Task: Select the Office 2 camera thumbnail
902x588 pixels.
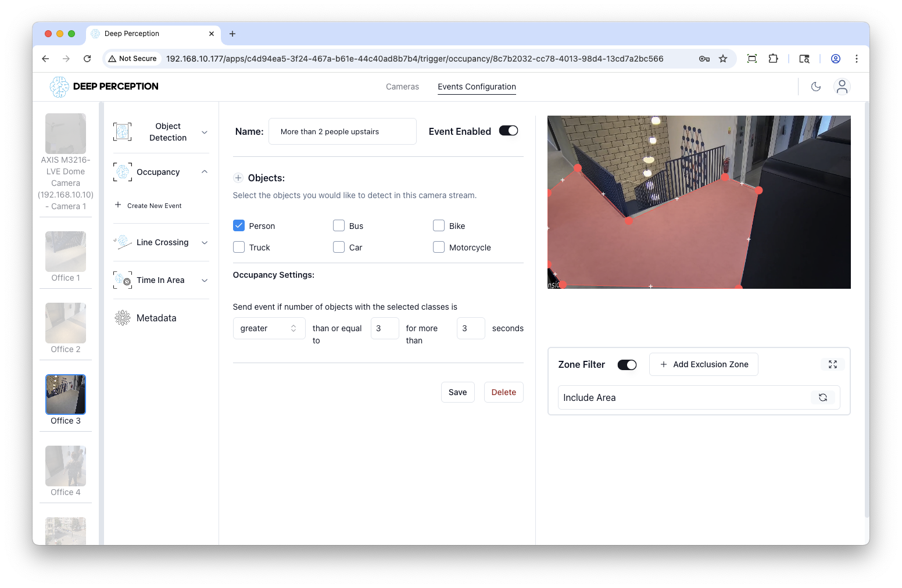Action: coord(66,323)
